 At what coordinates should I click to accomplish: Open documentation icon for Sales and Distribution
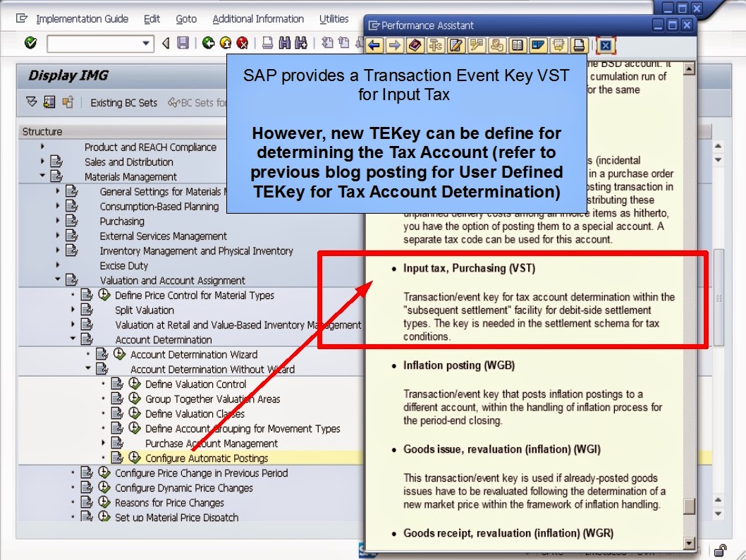(x=56, y=162)
